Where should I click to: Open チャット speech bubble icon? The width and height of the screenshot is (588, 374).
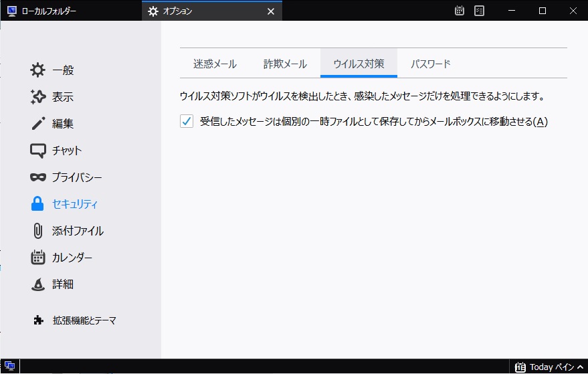point(38,151)
